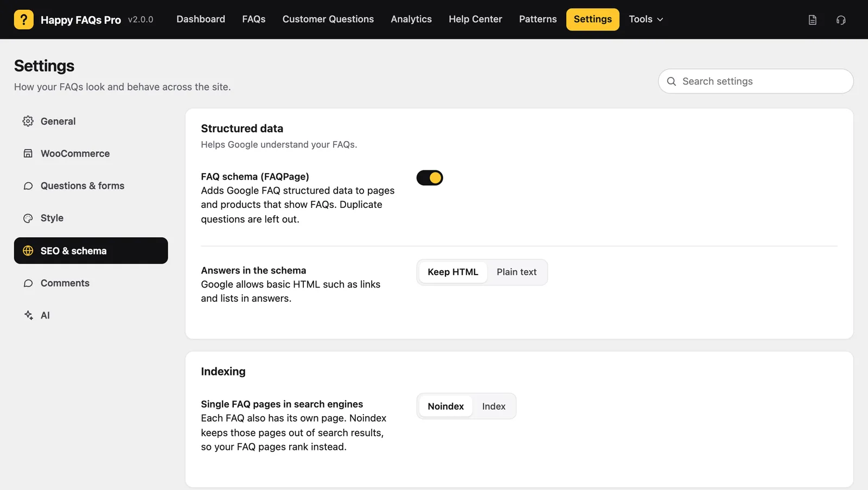The height and width of the screenshot is (490, 868).
Task: Click "Single FAQ pages in search engines" label
Action: [282, 404]
